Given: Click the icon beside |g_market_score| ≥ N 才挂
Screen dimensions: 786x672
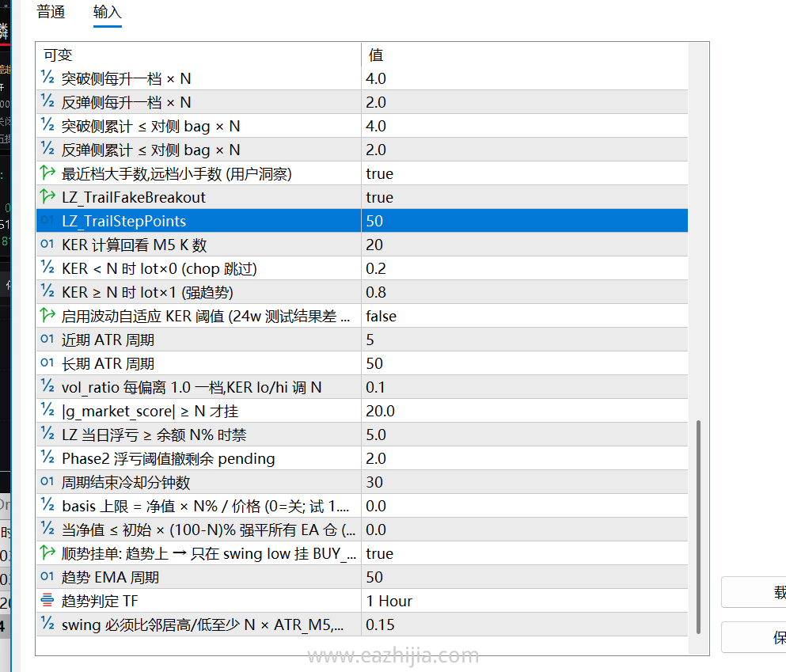Looking at the screenshot, I should click(47, 411).
